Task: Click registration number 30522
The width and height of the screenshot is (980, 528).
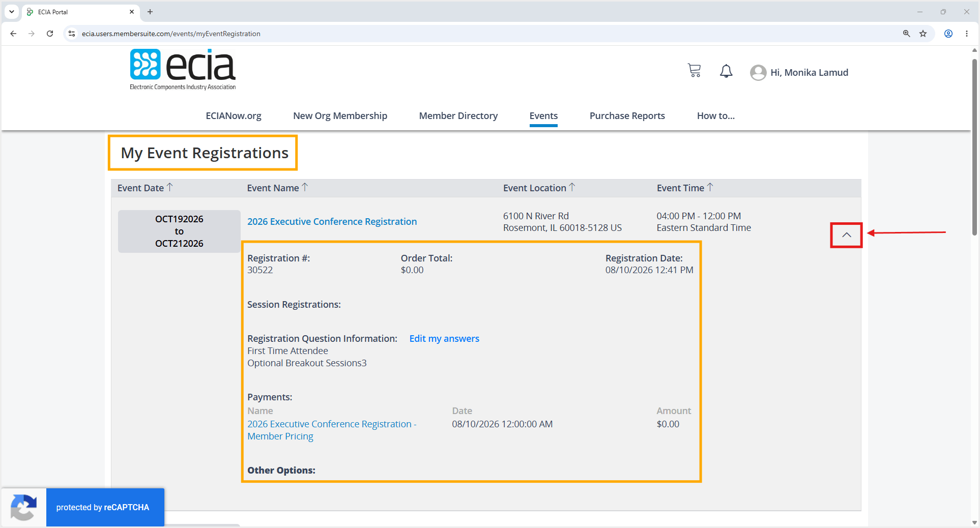Action: 260,270
